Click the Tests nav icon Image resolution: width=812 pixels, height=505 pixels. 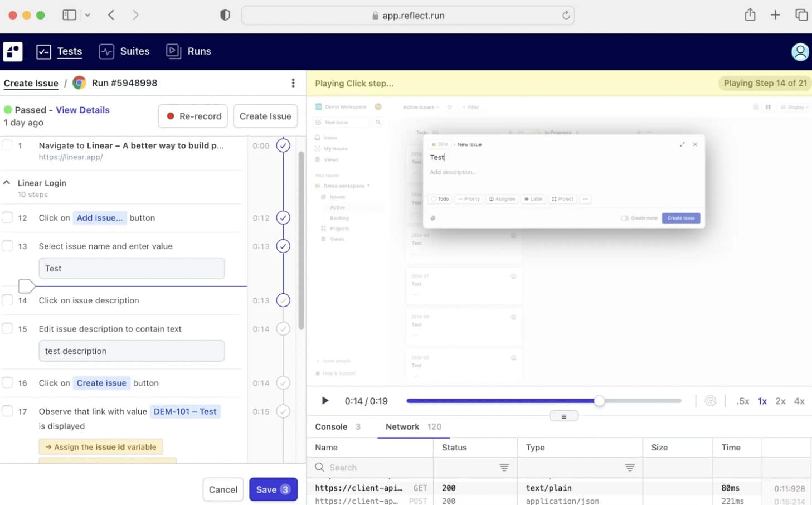tap(43, 52)
